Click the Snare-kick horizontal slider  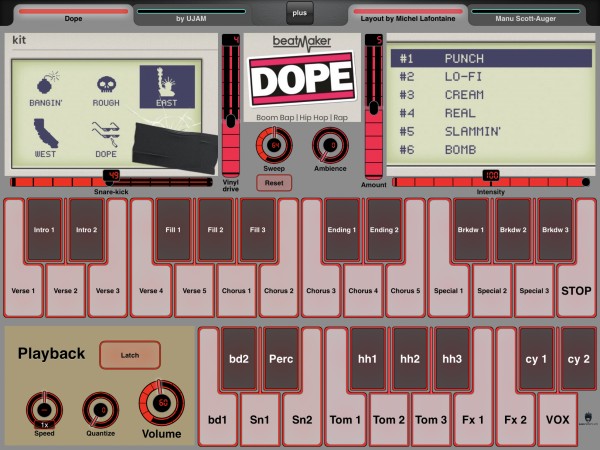111,181
